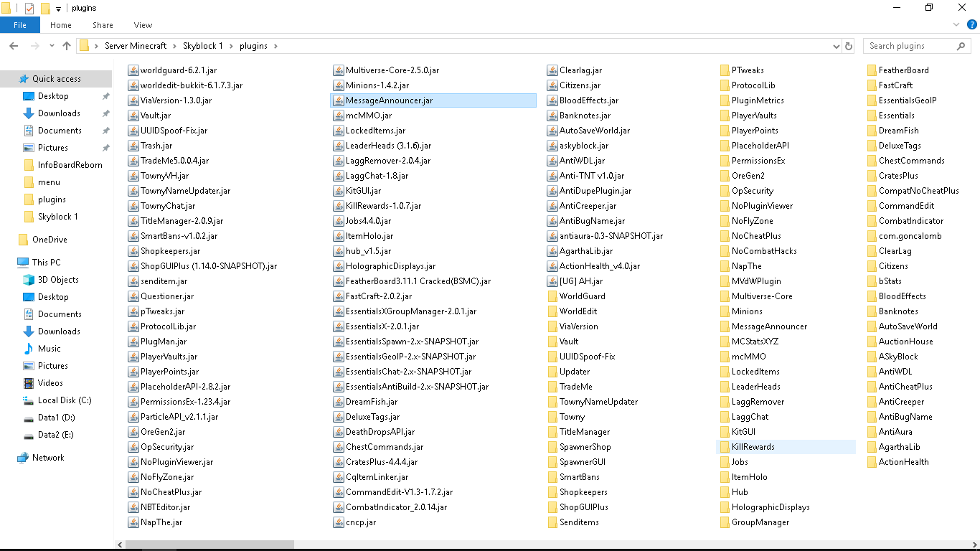Open the address bar history dropdown
This screenshot has height=551, width=980.
click(836, 46)
